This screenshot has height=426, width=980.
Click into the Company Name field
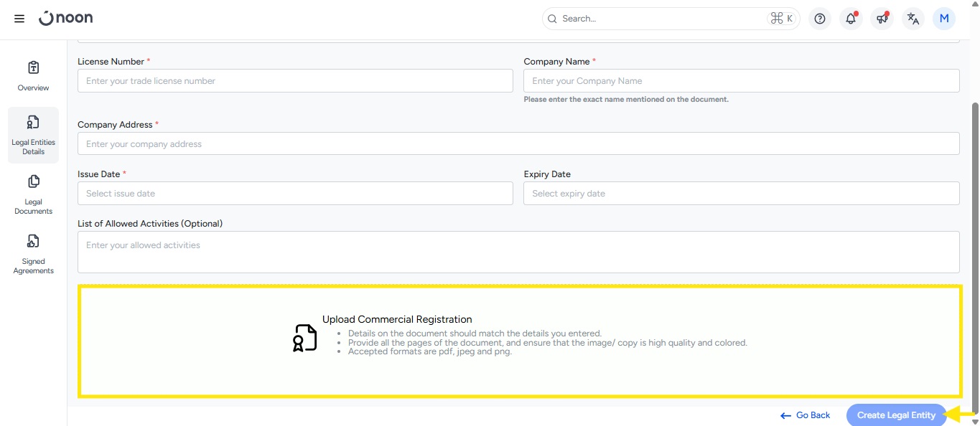pyautogui.click(x=741, y=81)
